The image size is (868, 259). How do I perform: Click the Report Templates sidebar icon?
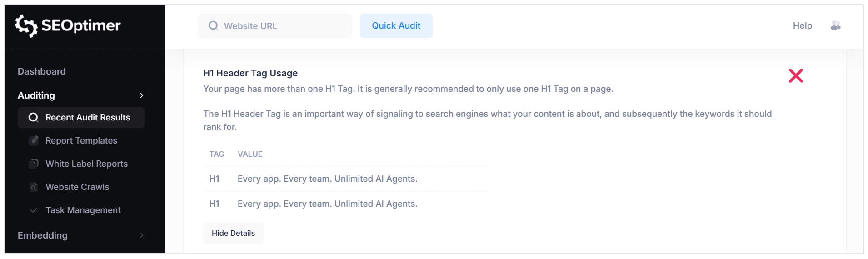(x=34, y=141)
